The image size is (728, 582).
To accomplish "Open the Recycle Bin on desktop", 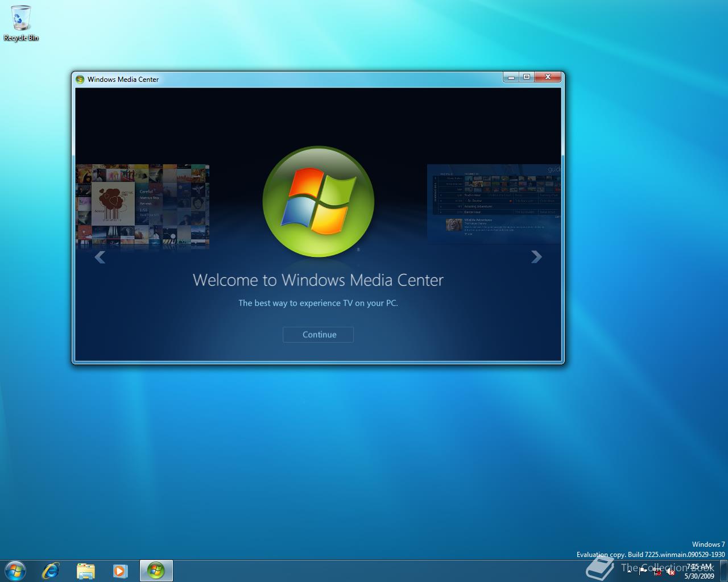I will pos(21,23).
